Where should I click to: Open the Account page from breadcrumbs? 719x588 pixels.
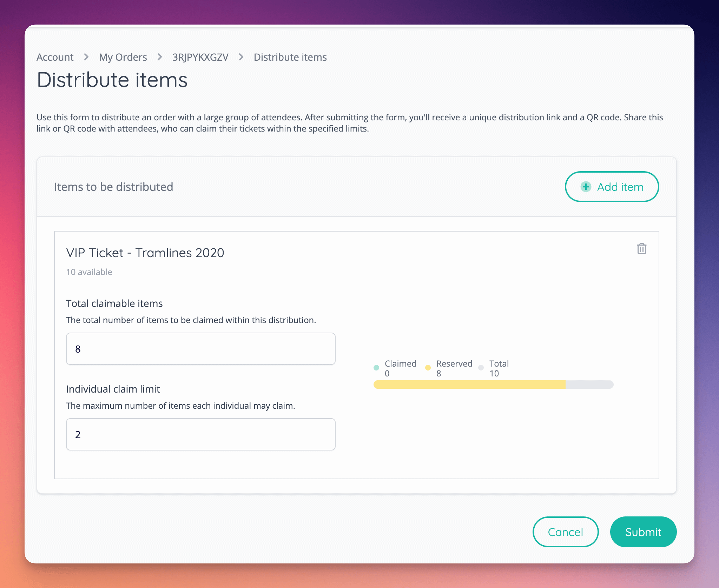tap(55, 57)
